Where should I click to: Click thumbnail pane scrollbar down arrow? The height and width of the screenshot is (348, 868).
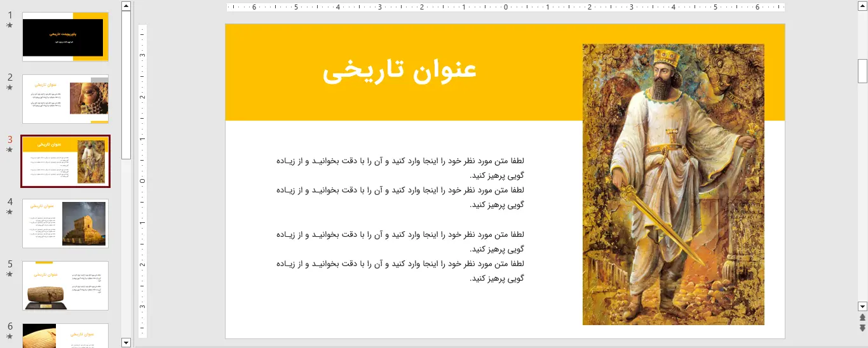click(126, 342)
